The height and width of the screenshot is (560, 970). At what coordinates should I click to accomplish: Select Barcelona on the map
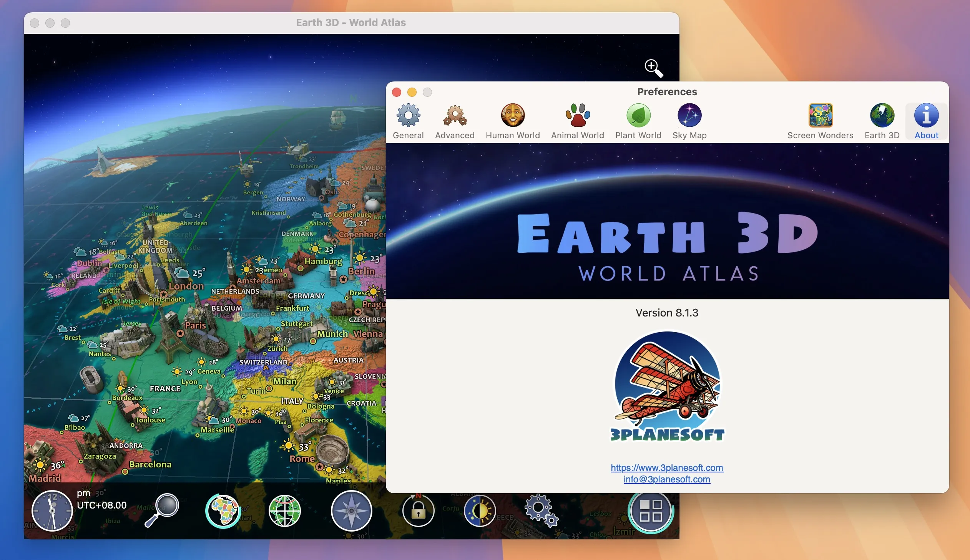[150, 464]
